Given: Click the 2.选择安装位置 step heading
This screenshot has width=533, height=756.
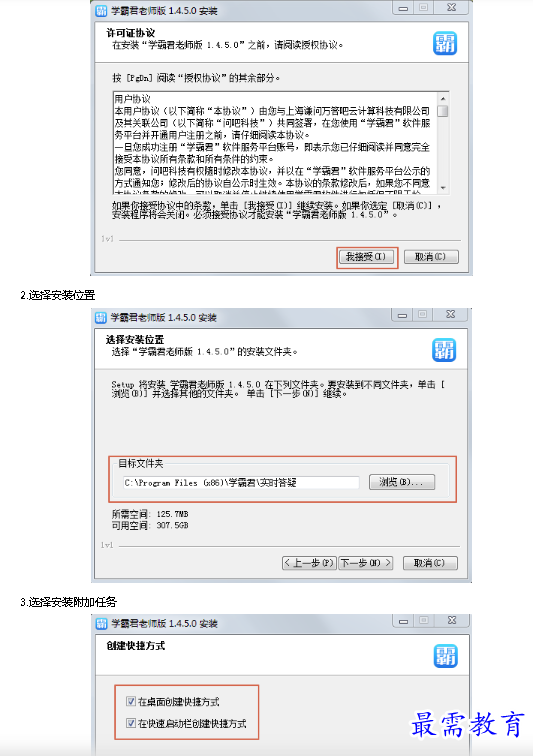Looking at the screenshot, I should 58,295.
